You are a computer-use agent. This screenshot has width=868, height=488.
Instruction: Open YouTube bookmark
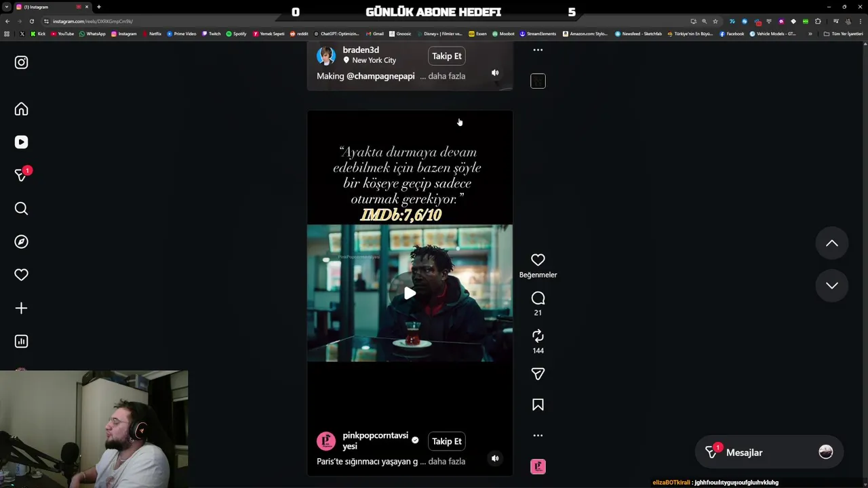[62, 33]
